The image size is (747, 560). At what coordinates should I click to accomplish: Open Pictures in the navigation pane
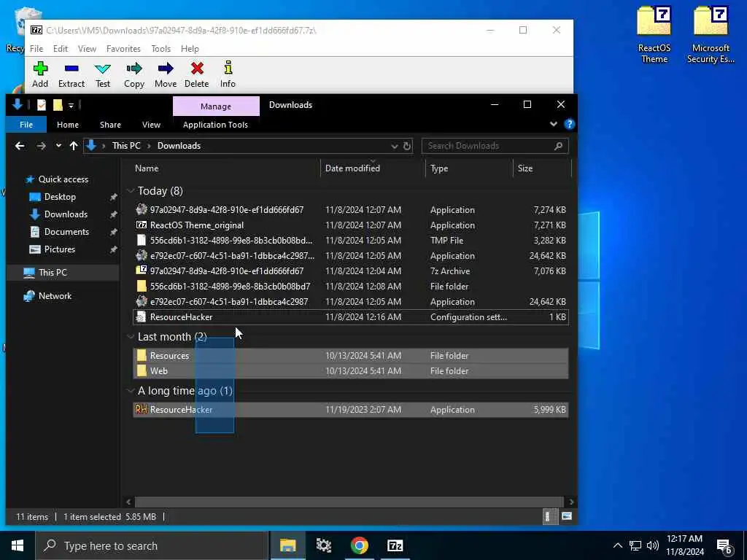coord(60,249)
